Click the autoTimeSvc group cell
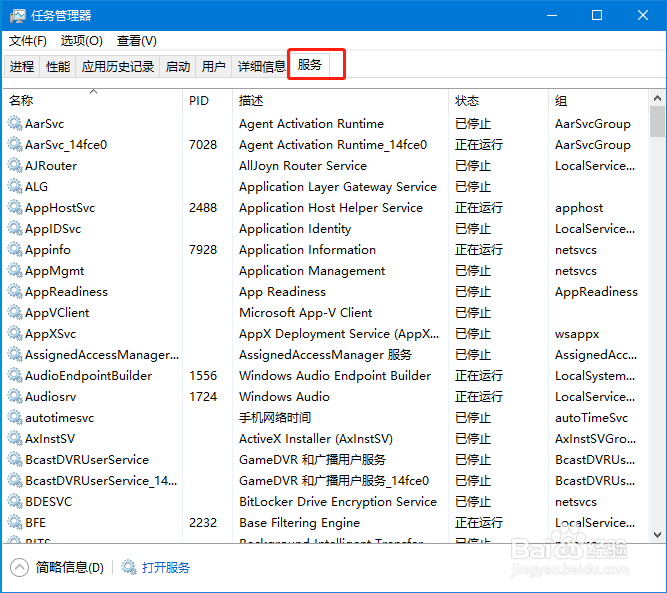667x593 pixels. (591, 418)
